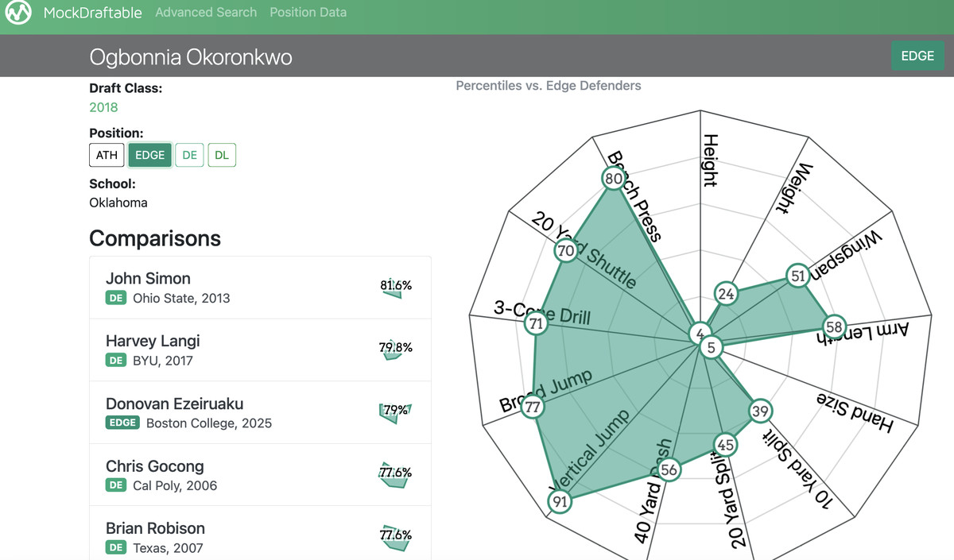
Task: Click Donovan Ezeiruaku's EDGE position badge
Action: click(122, 423)
